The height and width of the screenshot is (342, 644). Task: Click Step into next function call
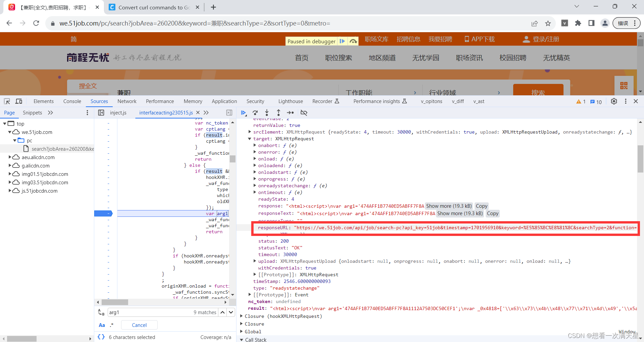point(267,113)
